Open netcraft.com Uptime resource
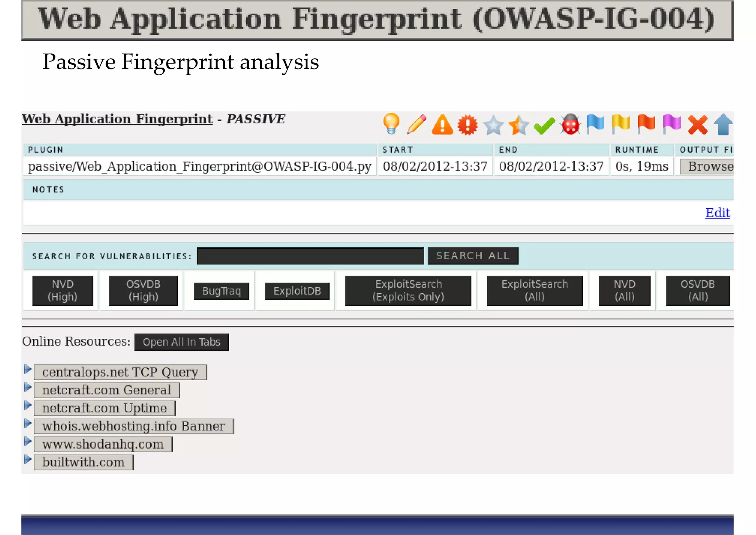The height and width of the screenshot is (535, 756). tap(104, 408)
